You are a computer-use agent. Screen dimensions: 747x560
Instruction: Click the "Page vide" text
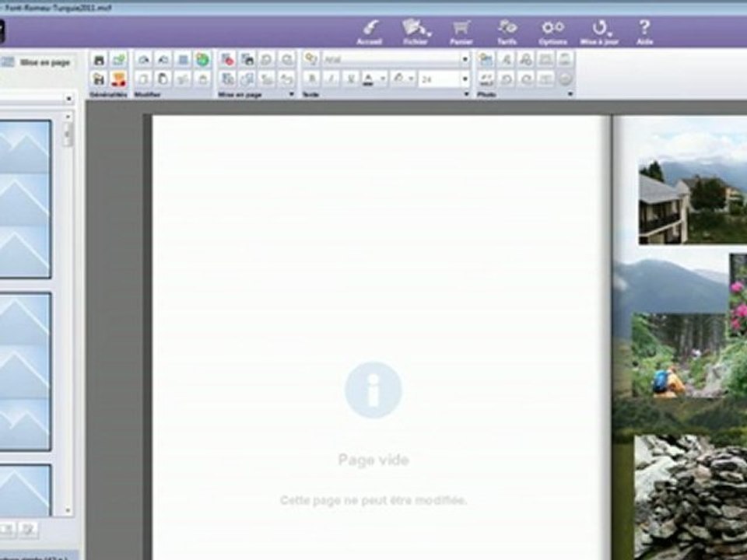pos(373,460)
